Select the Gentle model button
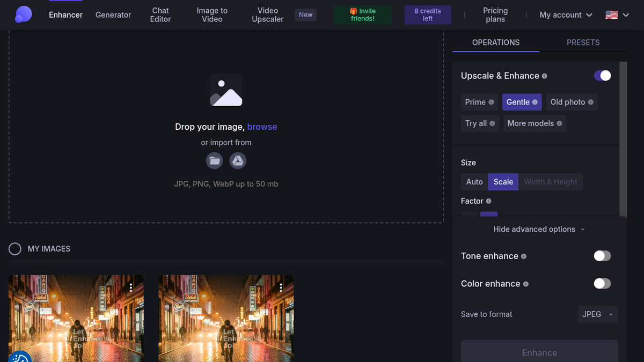The width and height of the screenshot is (644, 362). 522,102
